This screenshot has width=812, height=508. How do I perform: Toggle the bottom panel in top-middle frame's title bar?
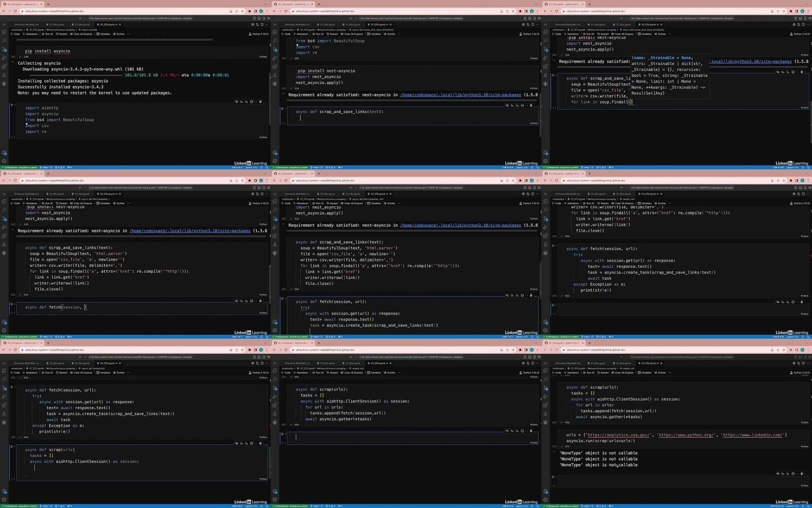[529, 18]
